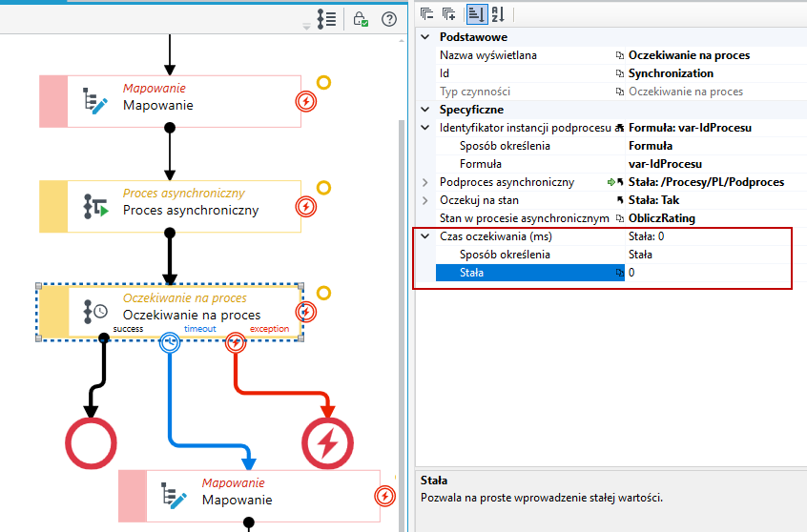Click the red exception output port
The height and width of the screenshot is (532, 807).
[x=236, y=342]
